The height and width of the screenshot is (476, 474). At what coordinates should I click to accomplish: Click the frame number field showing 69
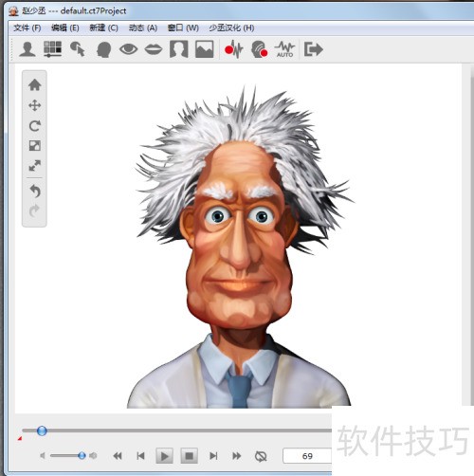(x=307, y=456)
